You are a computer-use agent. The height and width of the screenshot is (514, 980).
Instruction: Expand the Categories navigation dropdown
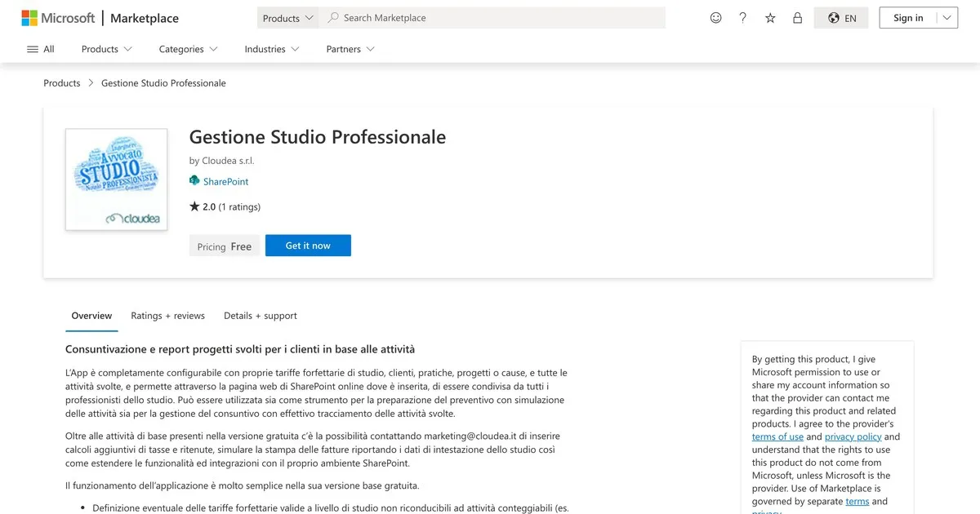187,49
